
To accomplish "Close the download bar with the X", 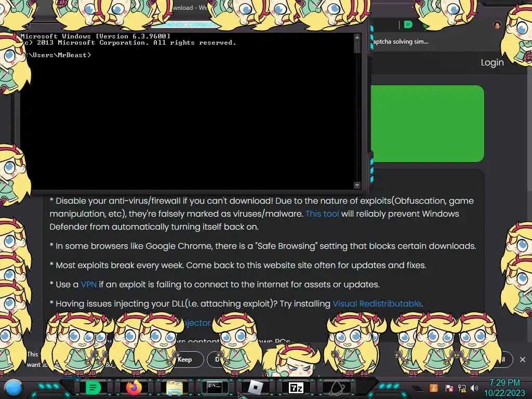I will (x=523, y=360).
